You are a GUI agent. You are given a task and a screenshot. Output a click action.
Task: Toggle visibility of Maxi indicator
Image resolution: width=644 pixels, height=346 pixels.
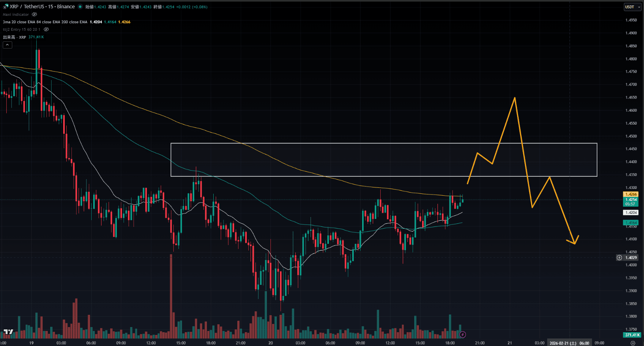[34, 15]
